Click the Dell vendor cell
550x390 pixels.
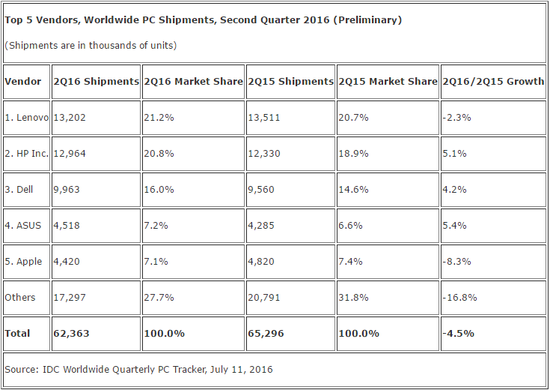[27, 189]
